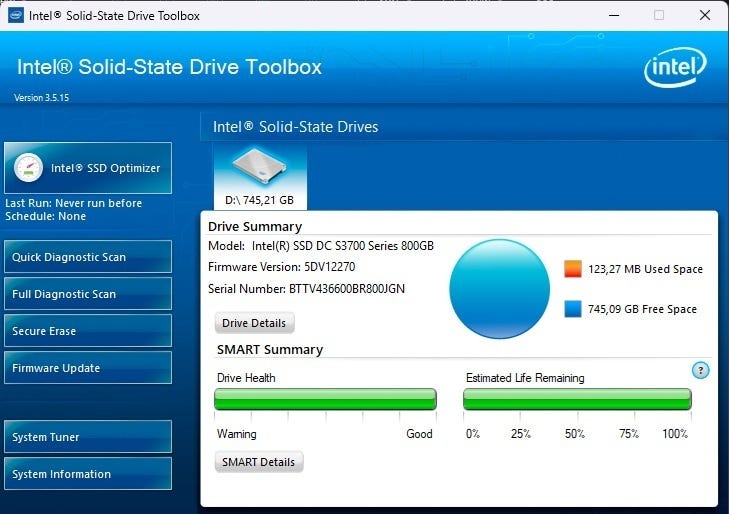
Task: Click the SSD Optimizer gauge icon
Action: (x=28, y=167)
